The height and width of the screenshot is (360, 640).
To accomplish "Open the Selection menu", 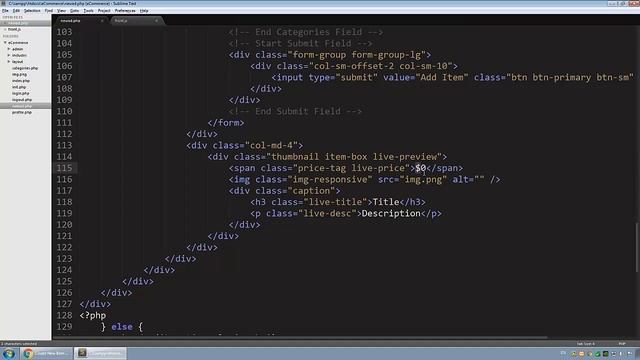I will pyautogui.click(x=32, y=11).
